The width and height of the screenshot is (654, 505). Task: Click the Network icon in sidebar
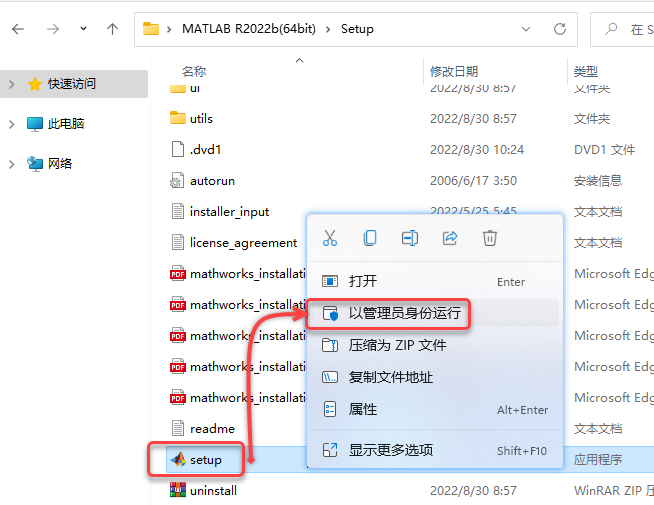[x=35, y=163]
